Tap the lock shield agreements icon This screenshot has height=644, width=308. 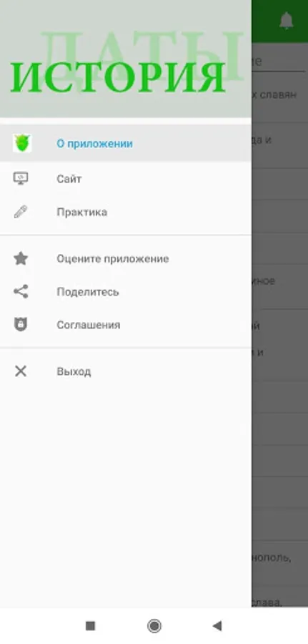pyautogui.click(x=21, y=324)
